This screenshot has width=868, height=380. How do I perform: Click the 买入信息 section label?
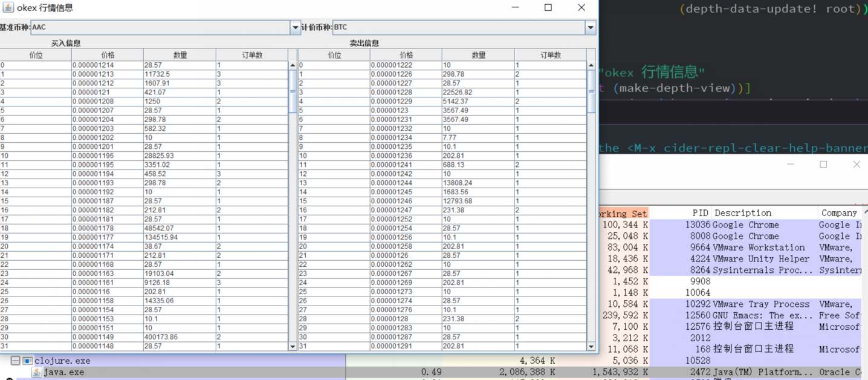66,44
